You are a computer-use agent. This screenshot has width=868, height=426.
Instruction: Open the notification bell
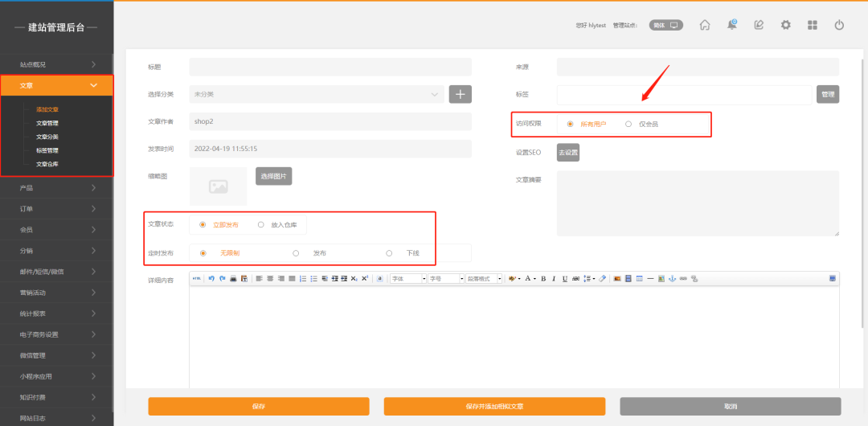[732, 25]
